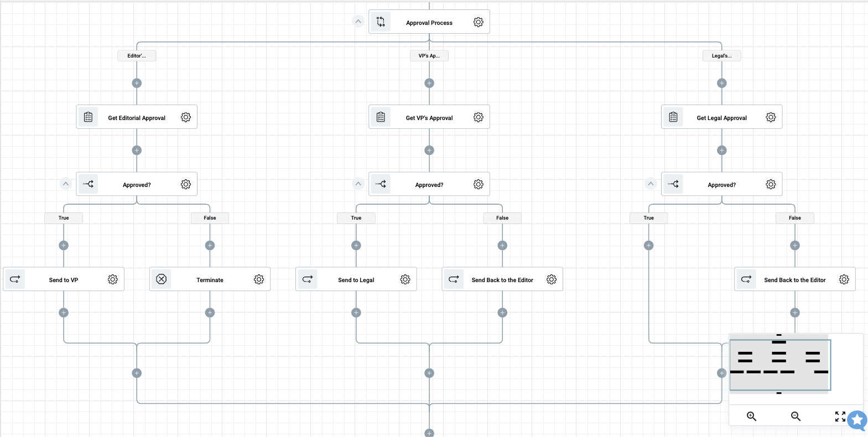Open settings gear of Send to VP
868x437 pixels.
click(x=113, y=279)
